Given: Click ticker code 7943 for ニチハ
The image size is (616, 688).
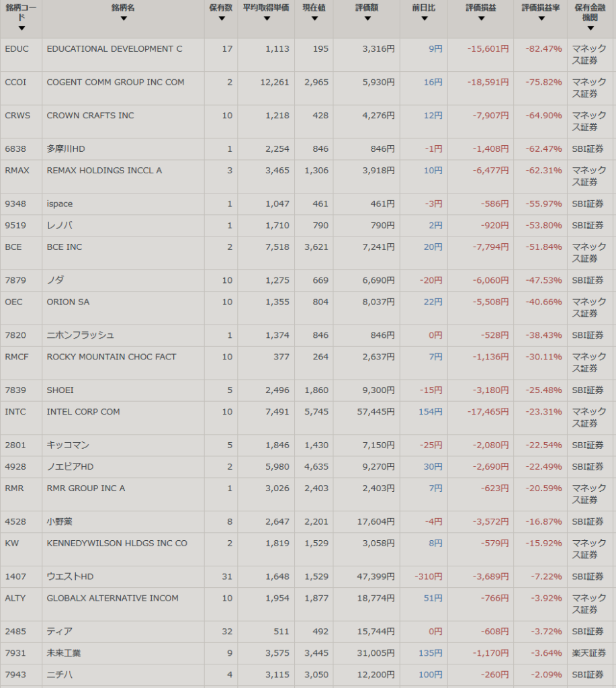Looking at the screenshot, I should [x=15, y=675].
